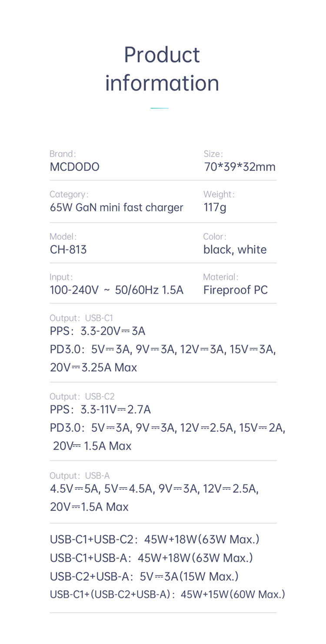Click the black, white color value
The height and width of the screenshot is (644, 326).
235,250
